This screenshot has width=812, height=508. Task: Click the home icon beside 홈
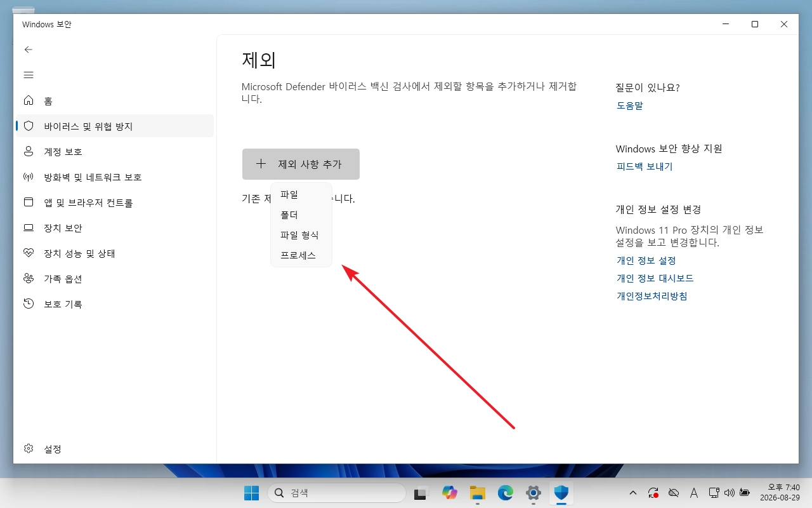point(28,100)
